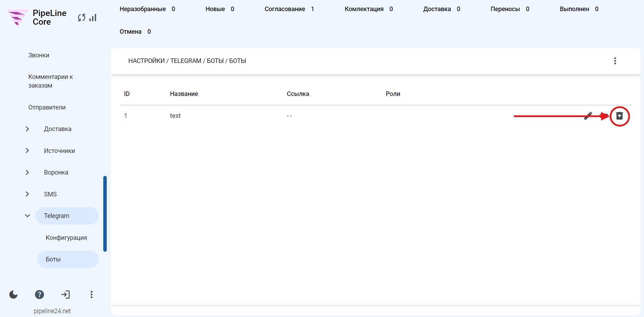
Task: Open SMS sidebar label
Action: point(50,194)
